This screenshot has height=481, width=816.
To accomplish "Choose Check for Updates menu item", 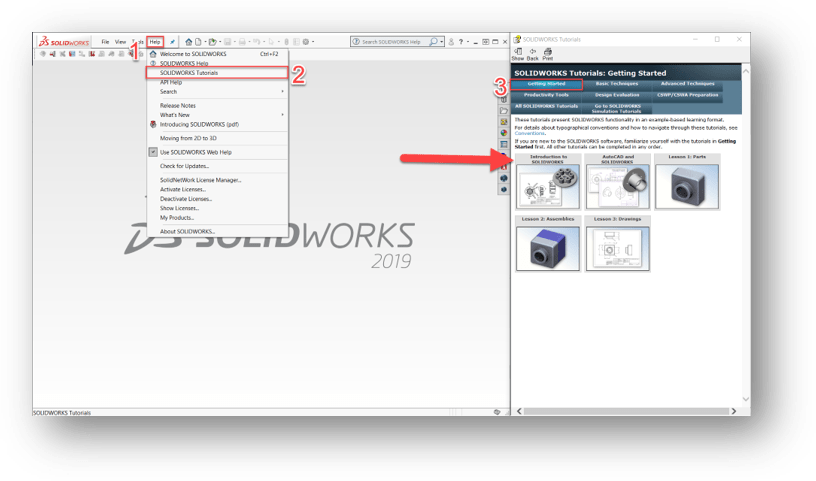I will (184, 166).
